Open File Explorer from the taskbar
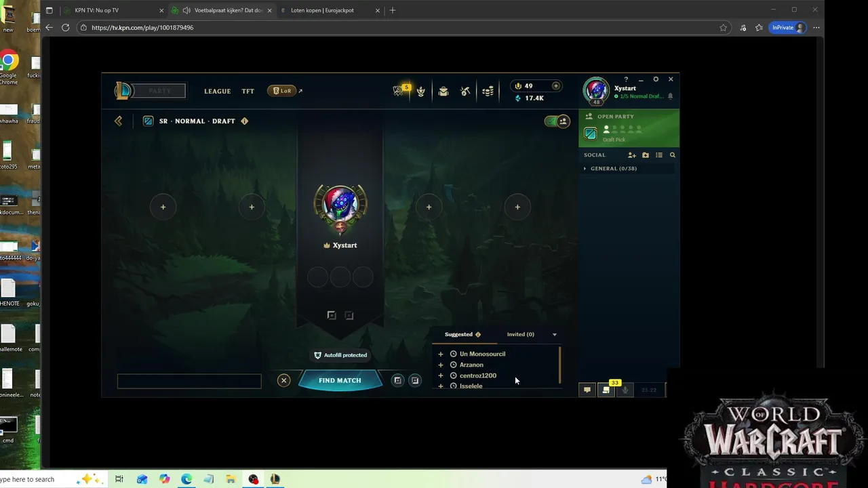Screen dimensions: 868x488 tap(231, 479)
